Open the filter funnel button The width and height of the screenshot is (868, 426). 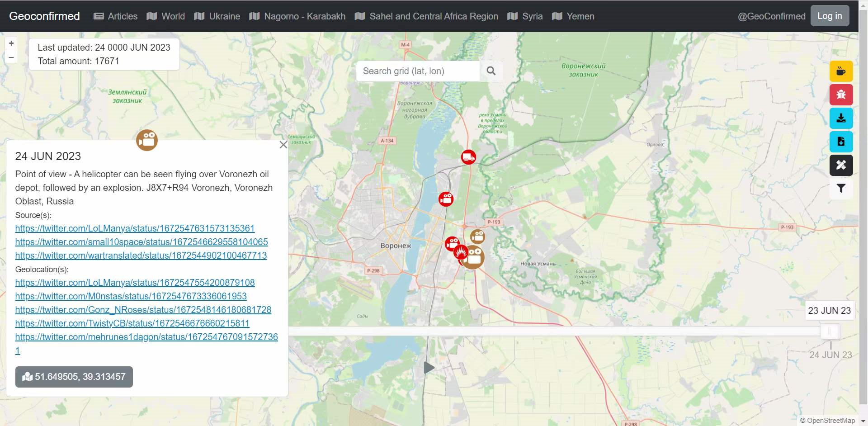tap(841, 189)
